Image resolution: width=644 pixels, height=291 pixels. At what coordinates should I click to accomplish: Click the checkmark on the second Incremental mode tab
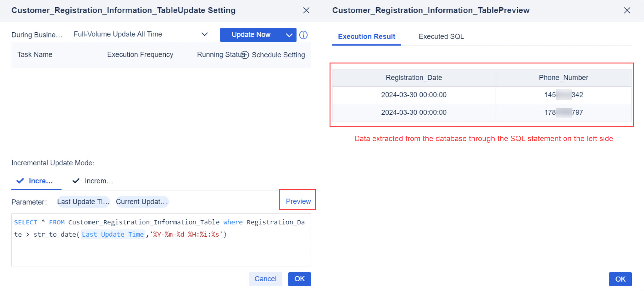click(76, 181)
